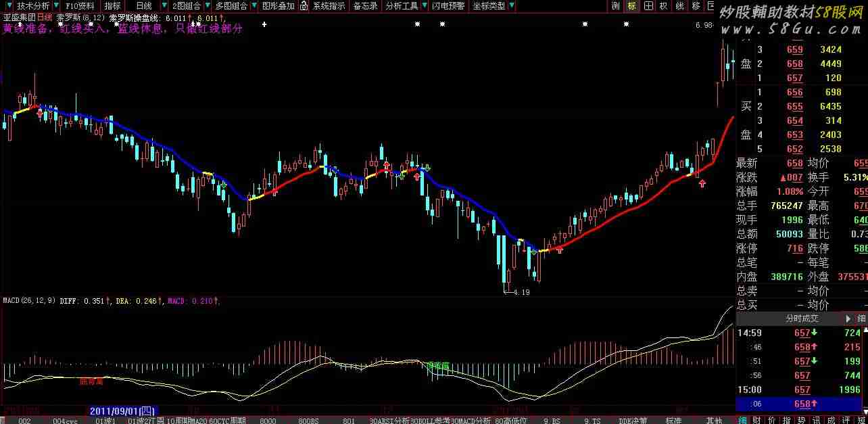The height and width of the screenshot is (424, 868).
Task: Select the 9.BS indicator tab
Action: tap(552, 420)
